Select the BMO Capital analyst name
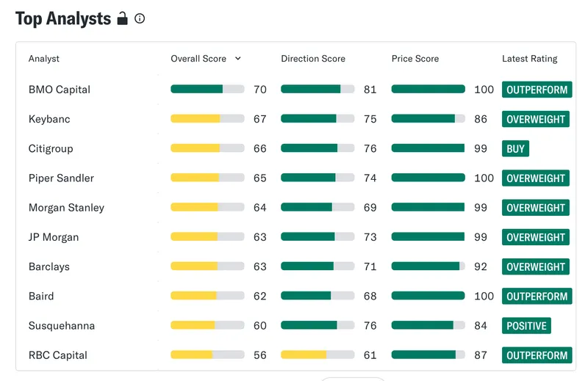Viewport: 588px width, 381px height. click(60, 90)
